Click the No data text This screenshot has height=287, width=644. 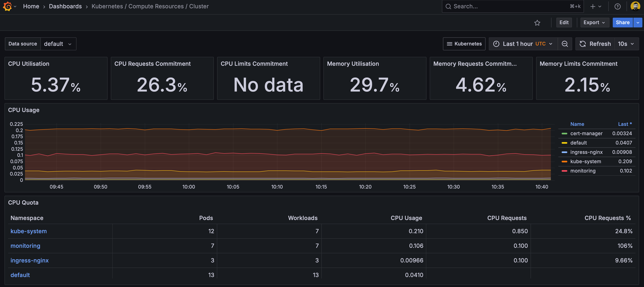tap(269, 85)
